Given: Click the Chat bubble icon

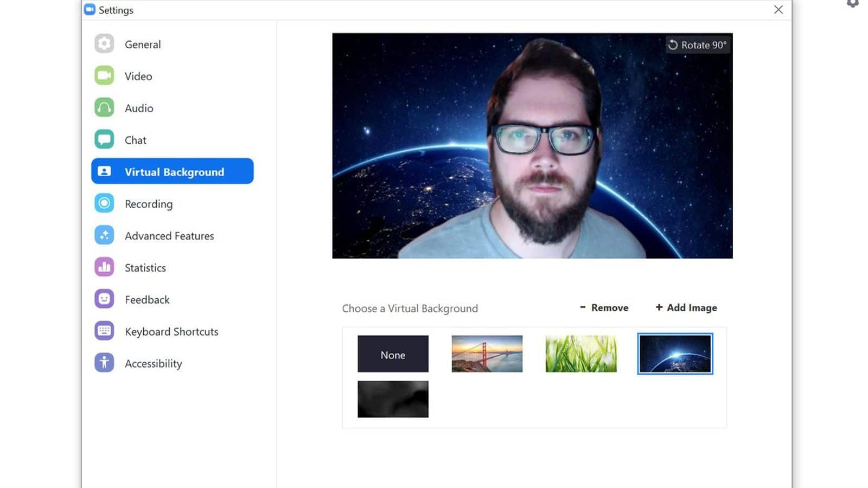Looking at the screenshot, I should 104,139.
